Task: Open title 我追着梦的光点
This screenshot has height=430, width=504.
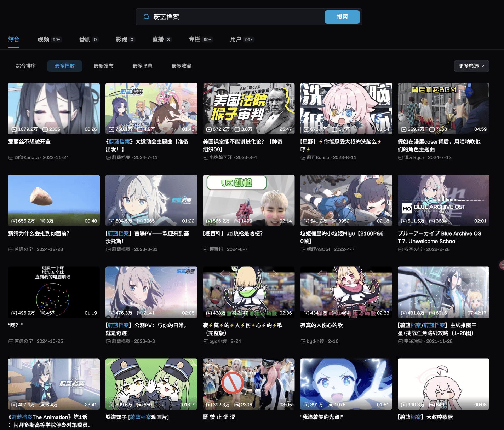Action: (322, 417)
